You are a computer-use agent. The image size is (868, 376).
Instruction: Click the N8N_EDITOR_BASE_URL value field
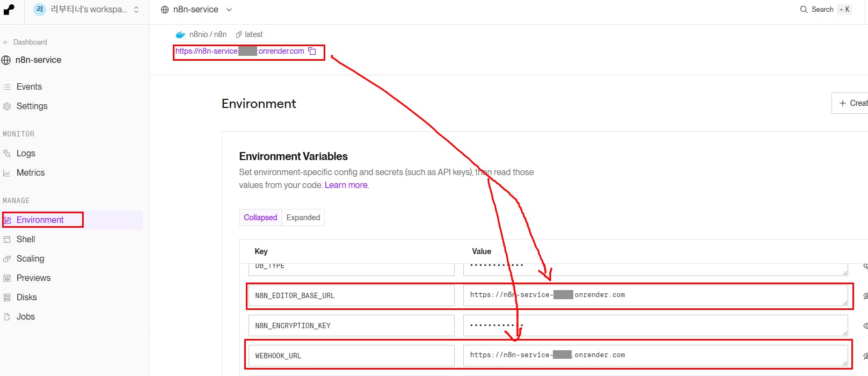click(655, 295)
